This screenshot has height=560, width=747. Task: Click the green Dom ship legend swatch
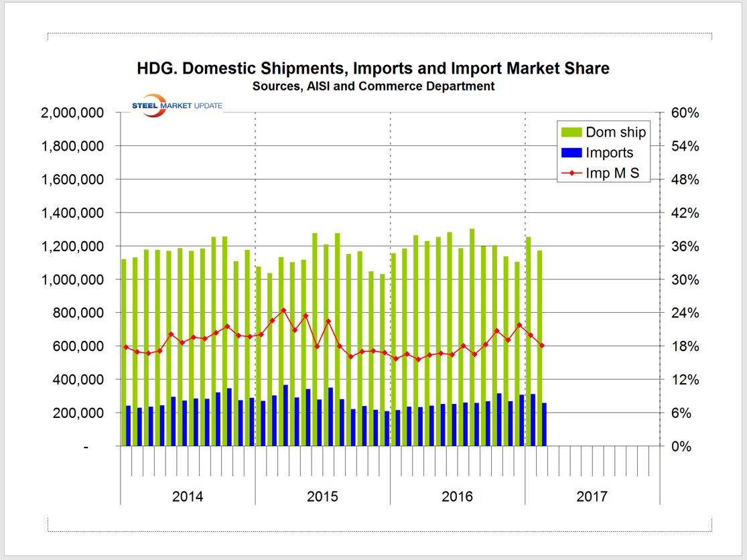570,132
